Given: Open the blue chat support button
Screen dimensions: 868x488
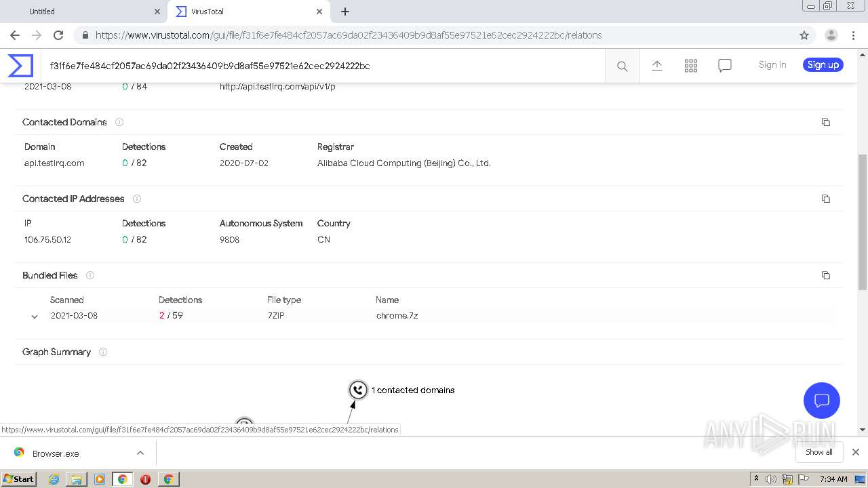Looking at the screenshot, I should [822, 400].
